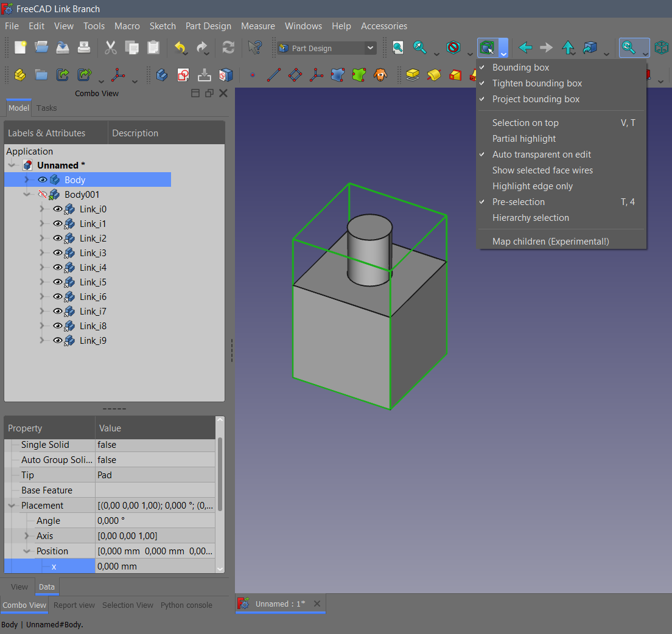Image resolution: width=672 pixels, height=634 pixels.
Task: Open the Sketch menu
Action: [163, 26]
